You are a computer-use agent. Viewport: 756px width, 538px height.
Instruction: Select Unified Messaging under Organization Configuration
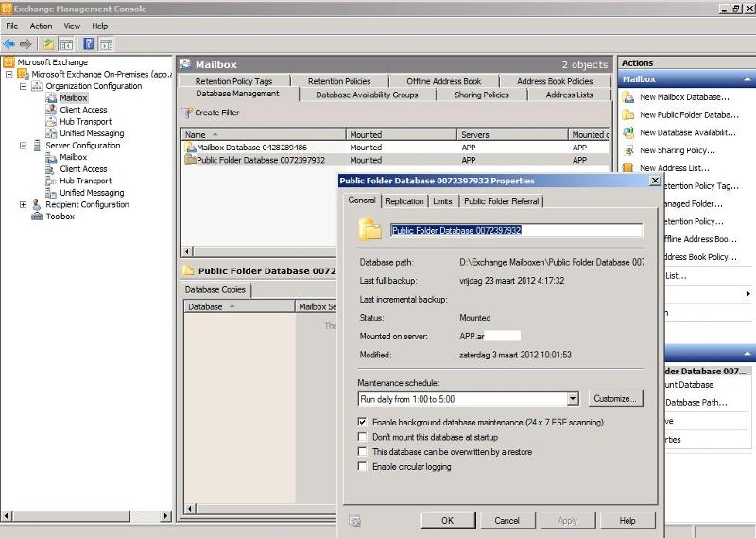92,133
